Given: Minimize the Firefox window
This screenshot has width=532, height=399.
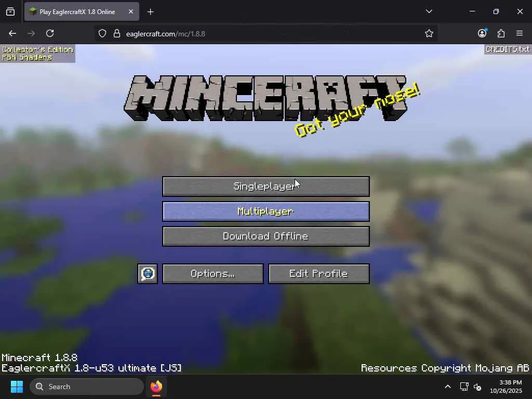Looking at the screenshot, I should pyautogui.click(x=472, y=11).
